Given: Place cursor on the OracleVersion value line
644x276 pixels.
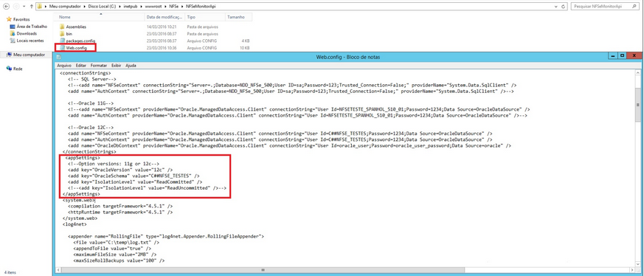Looking at the screenshot, I should pos(120,169).
